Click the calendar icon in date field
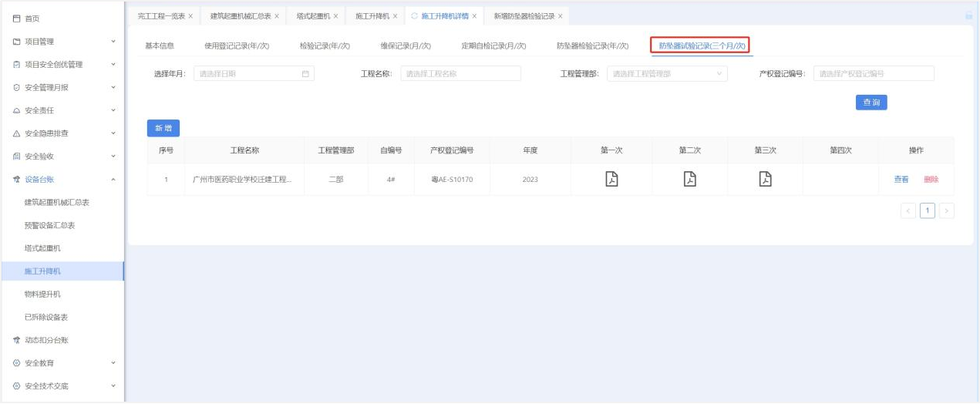The width and height of the screenshot is (980, 404). coord(305,74)
